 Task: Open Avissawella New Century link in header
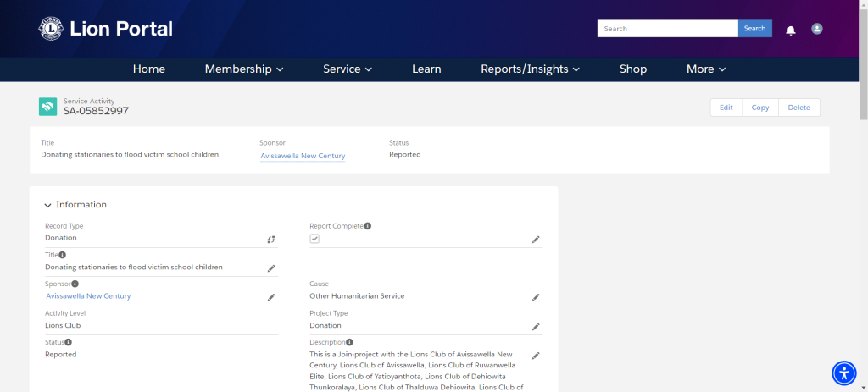tap(303, 156)
